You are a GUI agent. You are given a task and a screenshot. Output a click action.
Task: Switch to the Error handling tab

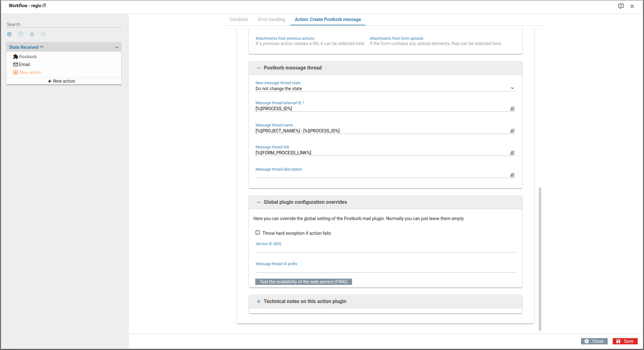271,19
